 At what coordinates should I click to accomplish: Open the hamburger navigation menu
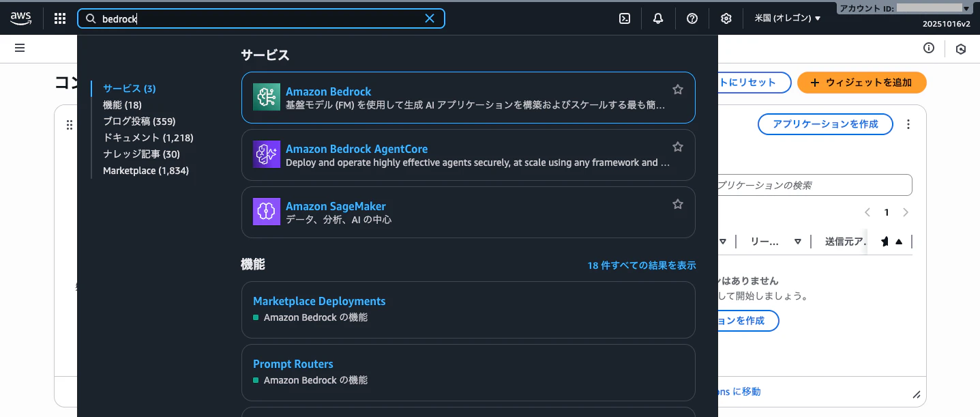click(20, 48)
